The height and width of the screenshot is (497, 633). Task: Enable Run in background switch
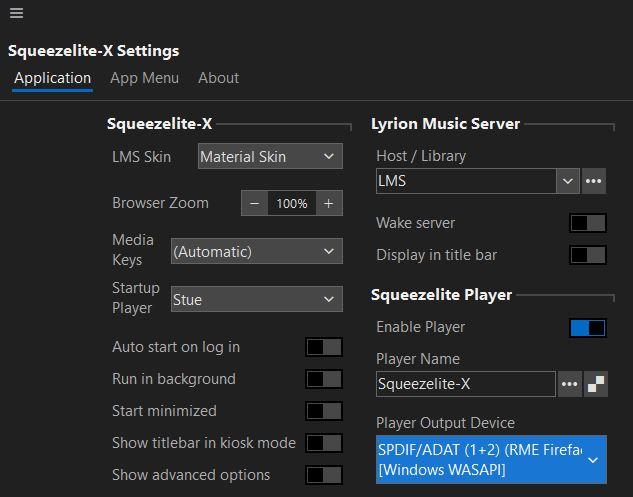tap(324, 379)
